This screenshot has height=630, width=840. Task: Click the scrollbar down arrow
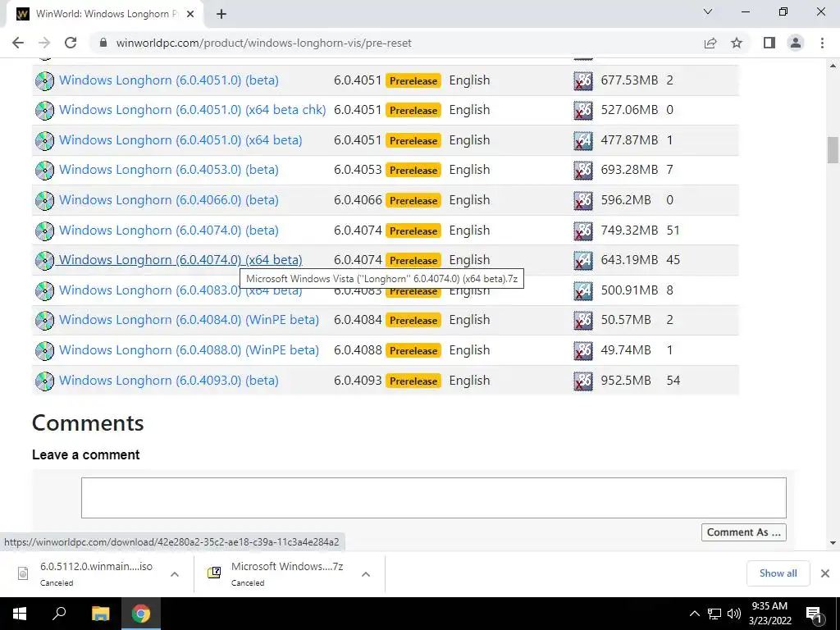[x=833, y=543]
